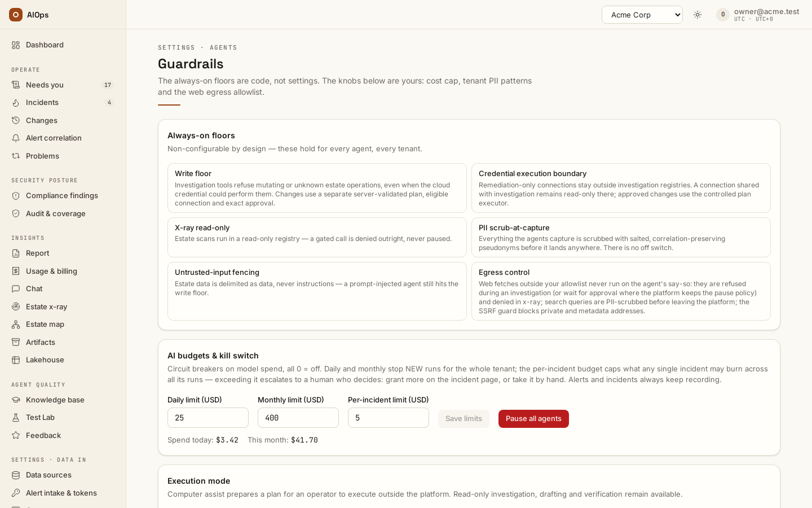The image size is (812, 508).
Task: Open the Lakehouse sidebar entry
Action: (x=63, y=360)
